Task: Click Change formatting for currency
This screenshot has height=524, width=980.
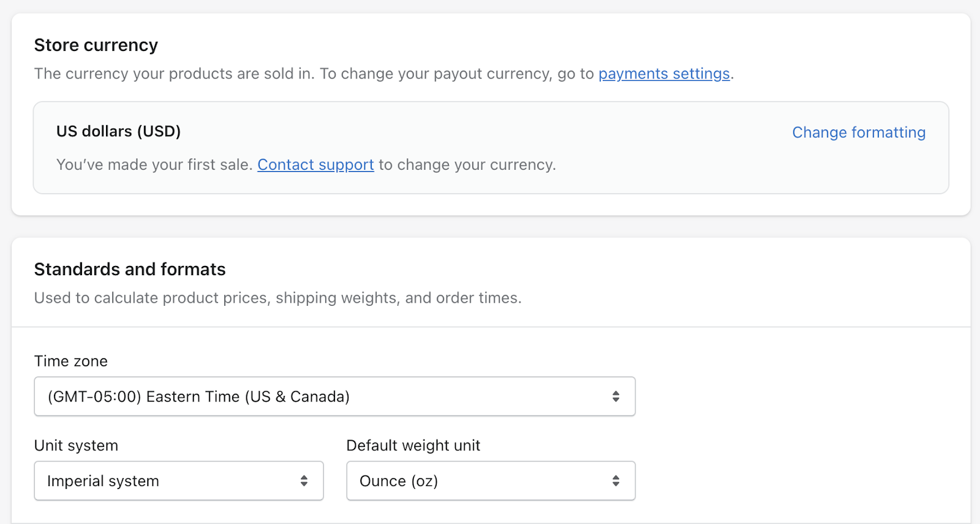Action: (x=858, y=132)
